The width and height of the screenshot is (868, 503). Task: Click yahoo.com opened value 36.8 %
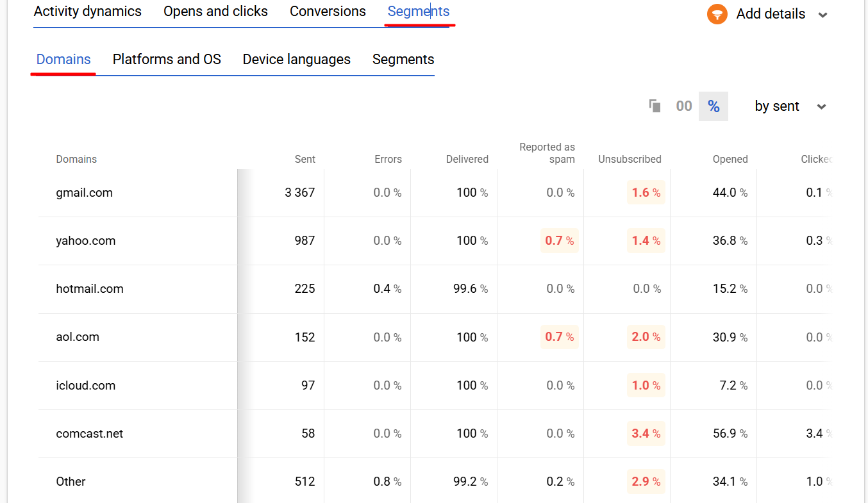(x=730, y=241)
